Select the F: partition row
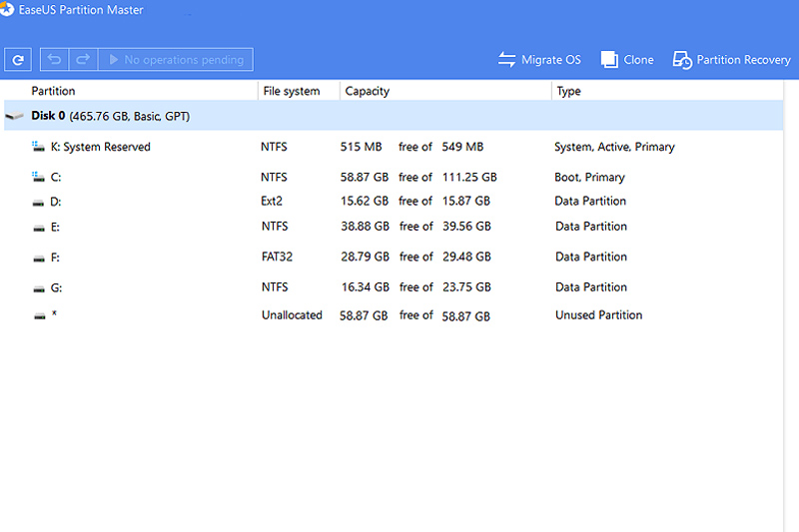Viewport: 799px width, 532px height. tap(394, 258)
